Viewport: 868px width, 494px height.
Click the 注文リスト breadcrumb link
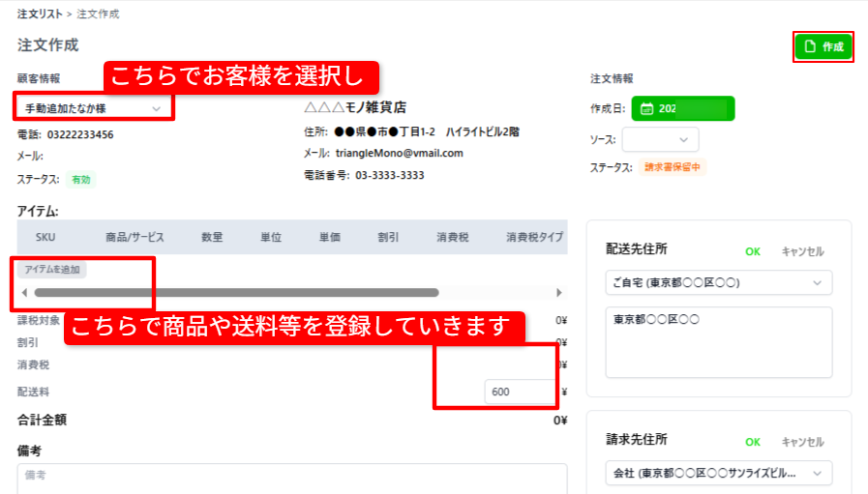(x=39, y=15)
